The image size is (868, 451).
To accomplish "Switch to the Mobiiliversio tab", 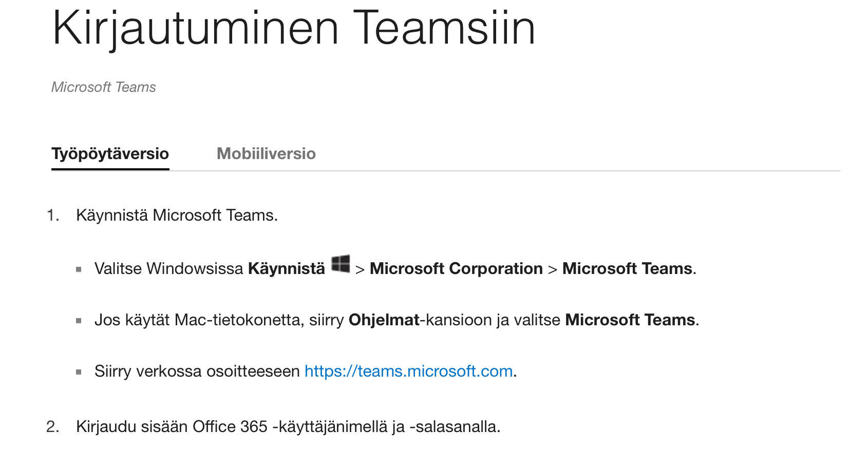I will coord(266,154).
